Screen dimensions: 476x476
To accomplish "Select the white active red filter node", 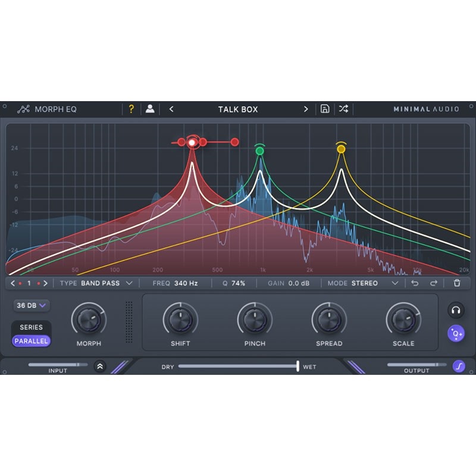I will point(192,142).
